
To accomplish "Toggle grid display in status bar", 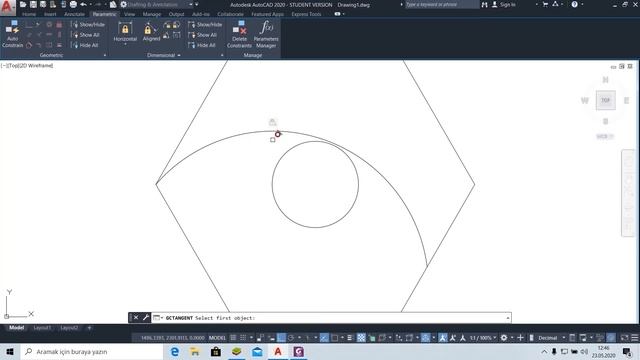I will coord(233,338).
